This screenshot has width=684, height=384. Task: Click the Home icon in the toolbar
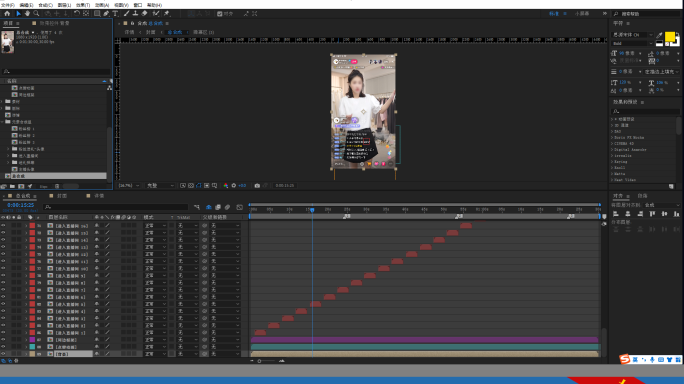click(7, 14)
